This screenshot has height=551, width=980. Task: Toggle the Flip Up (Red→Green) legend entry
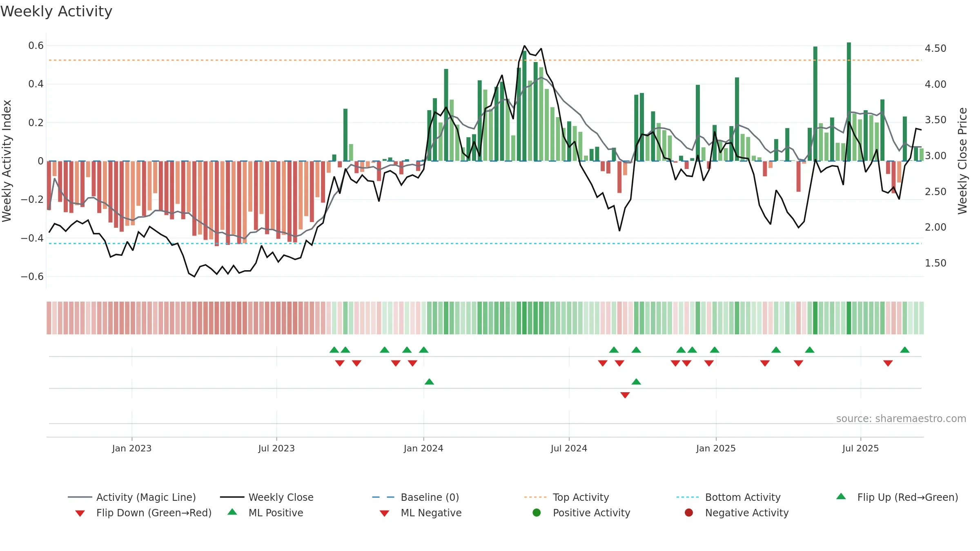tap(897, 497)
